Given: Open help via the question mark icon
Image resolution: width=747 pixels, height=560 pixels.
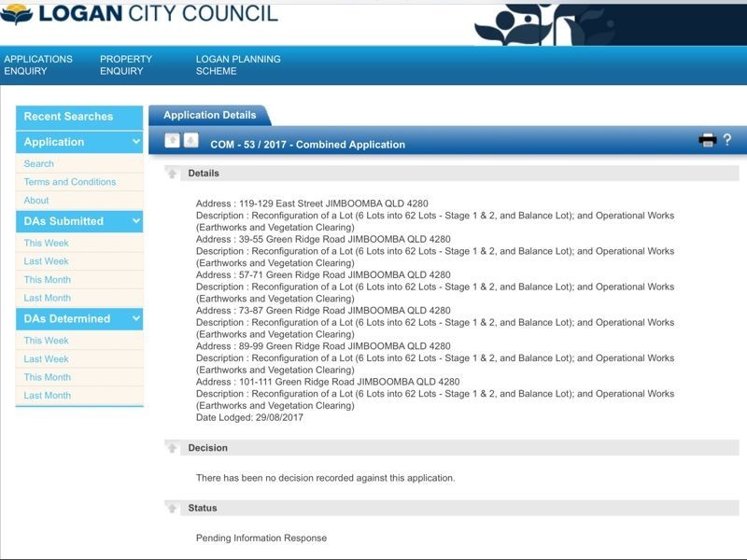Looking at the screenshot, I should [x=727, y=141].
